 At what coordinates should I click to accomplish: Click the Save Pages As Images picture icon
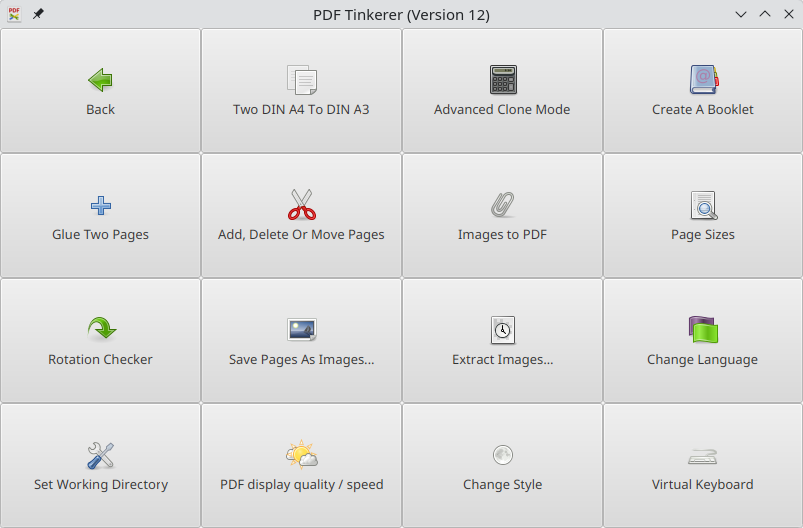coord(302,329)
